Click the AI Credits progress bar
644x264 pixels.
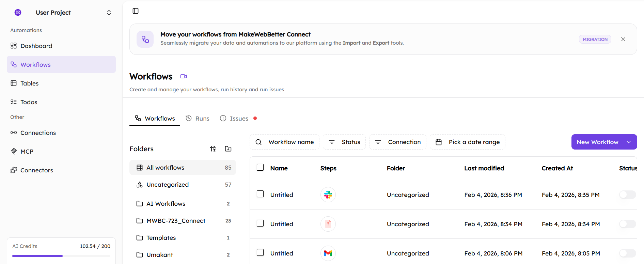pyautogui.click(x=61, y=256)
